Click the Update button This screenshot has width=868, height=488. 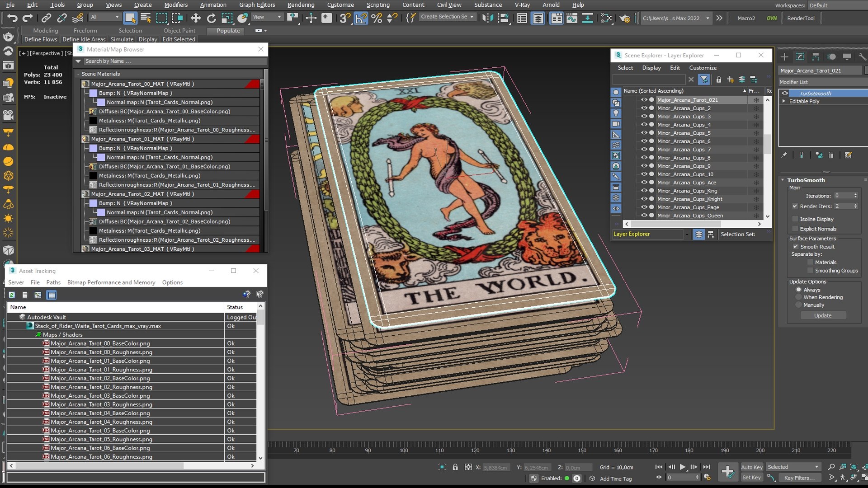[823, 315]
